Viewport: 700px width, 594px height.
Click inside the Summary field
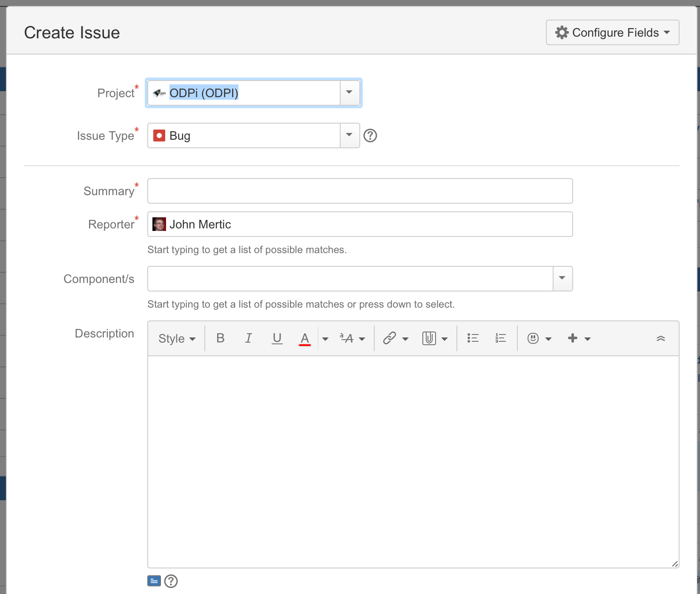360,191
